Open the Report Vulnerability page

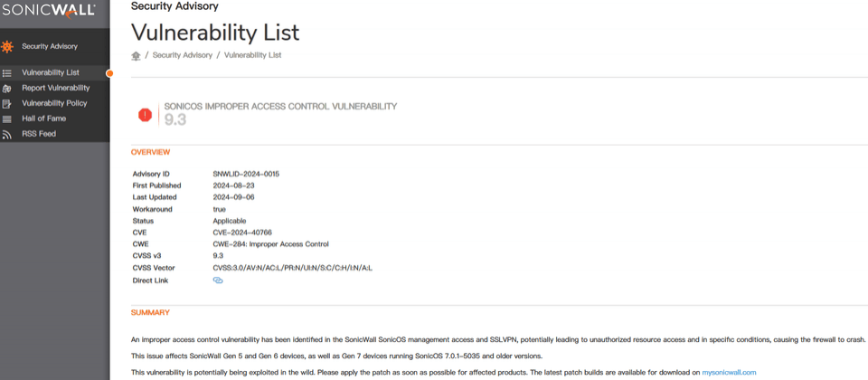[56, 88]
